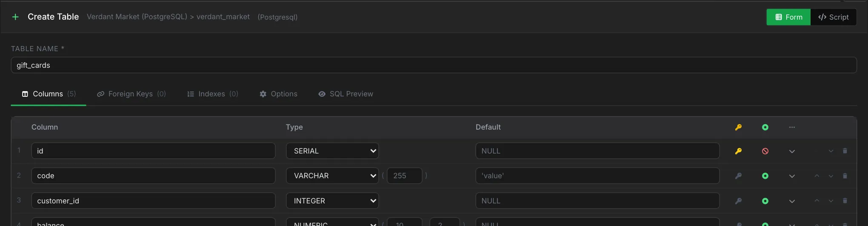Open the Indexes tab
868x226 pixels.
coord(213,94)
